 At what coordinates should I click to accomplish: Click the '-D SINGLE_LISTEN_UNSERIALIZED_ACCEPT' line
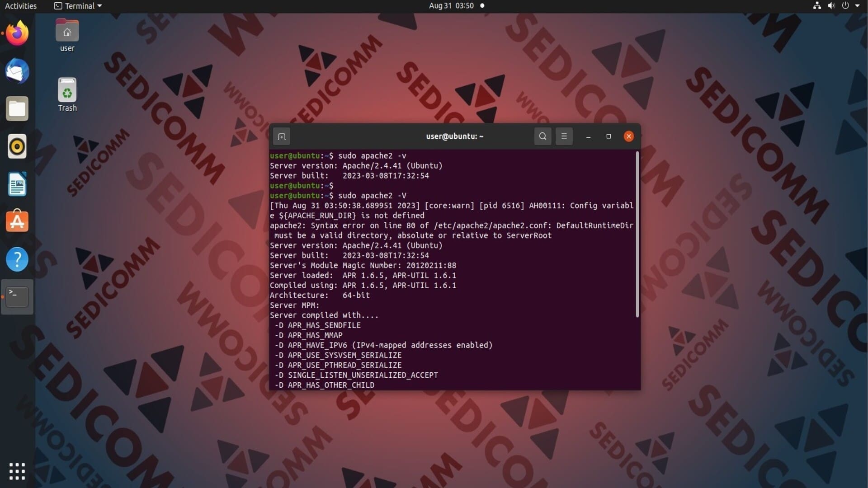coord(356,375)
